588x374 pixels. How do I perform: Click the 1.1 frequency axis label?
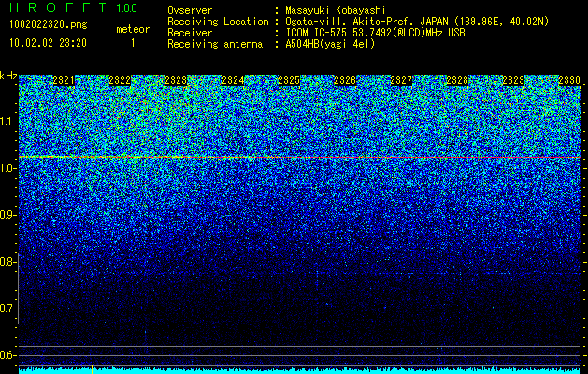(7, 122)
